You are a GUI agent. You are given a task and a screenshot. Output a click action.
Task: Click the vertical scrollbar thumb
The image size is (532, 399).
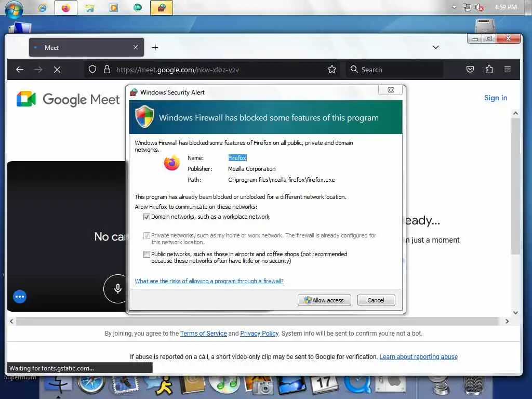coord(516,186)
